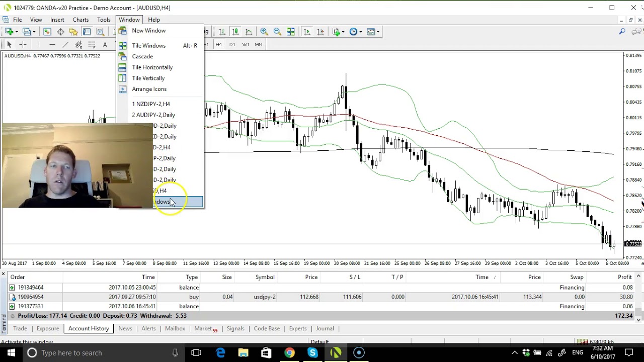
Task: Switch to the D1 timeframe button
Action: tap(232, 45)
